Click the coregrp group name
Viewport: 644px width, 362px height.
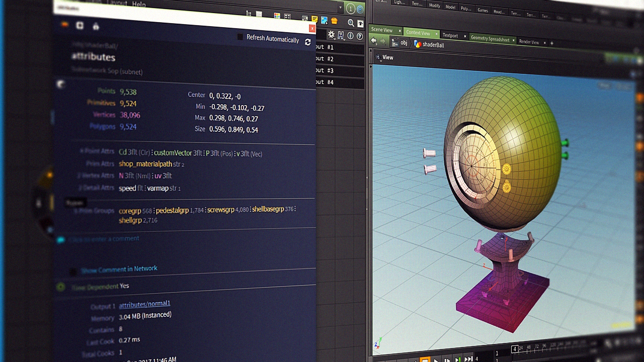pos(130,211)
